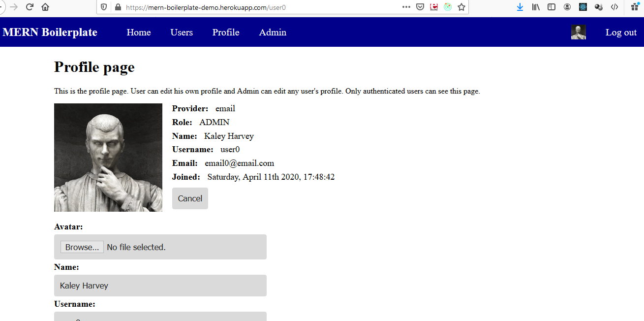The height and width of the screenshot is (321, 644).
Task: Click the ADMIN role value
Action: [x=215, y=122]
